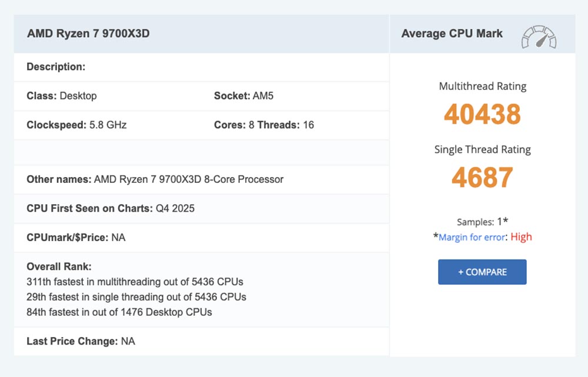Click the Cores and Threads field
The width and height of the screenshot is (588, 377).
pyautogui.click(x=263, y=125)
